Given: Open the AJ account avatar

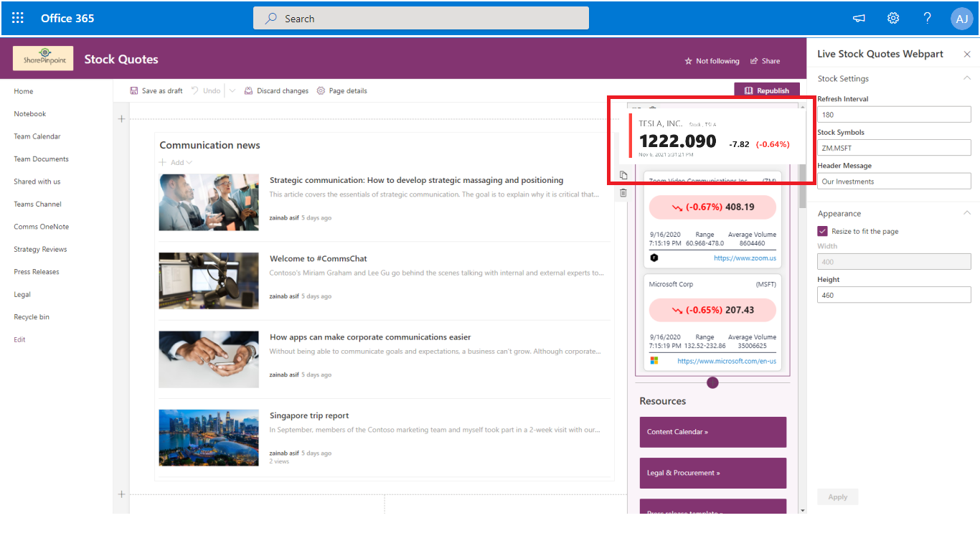Looking at the screenshot, I should coord(961,19).
